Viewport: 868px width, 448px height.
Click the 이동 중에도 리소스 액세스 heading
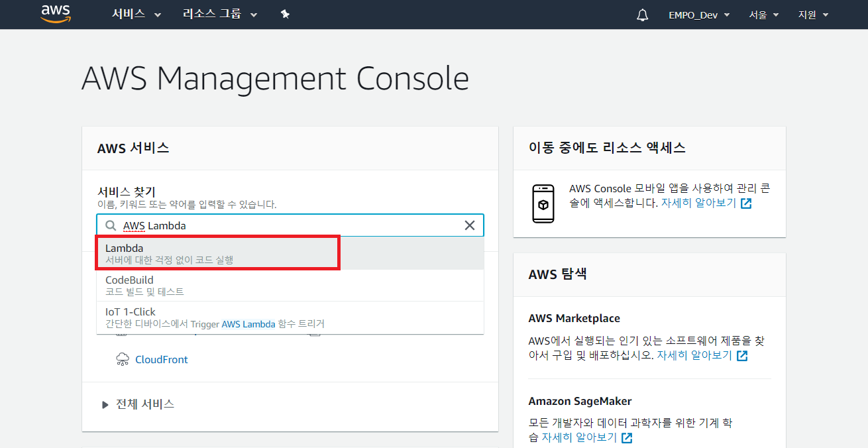click(x=607, y=148)
